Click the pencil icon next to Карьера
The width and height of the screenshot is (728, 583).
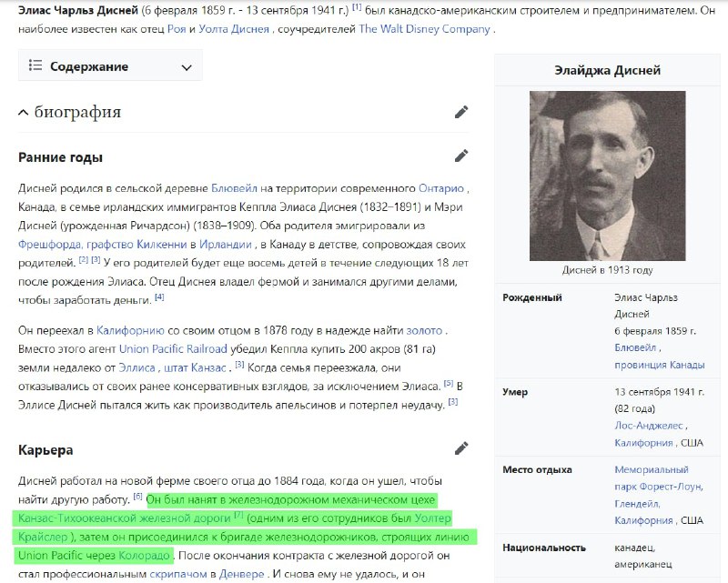461,447
